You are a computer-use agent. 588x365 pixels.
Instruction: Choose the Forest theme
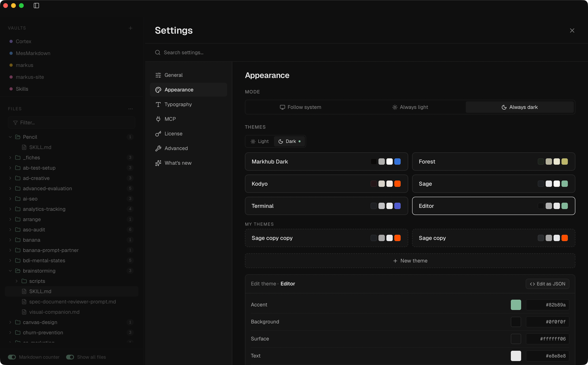click(493, 162)
